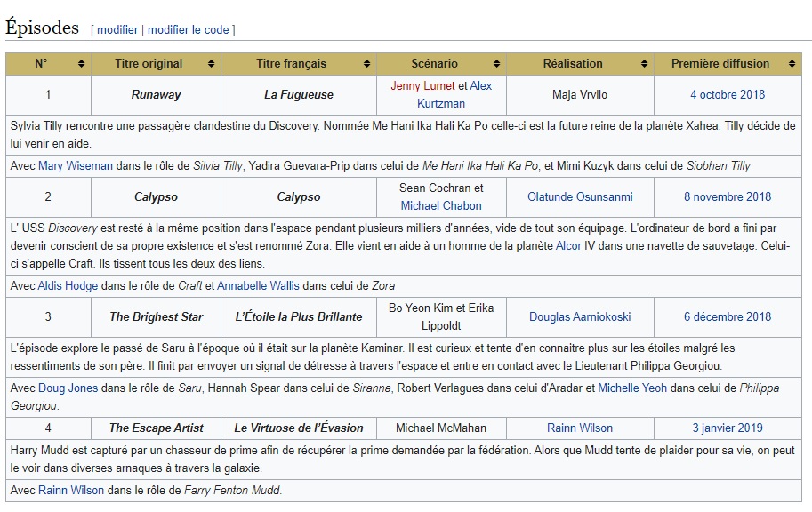Click 'Calypso' in Titre original column
The height and width of the screenshot is (512, 812).
(x=156, y=197)
